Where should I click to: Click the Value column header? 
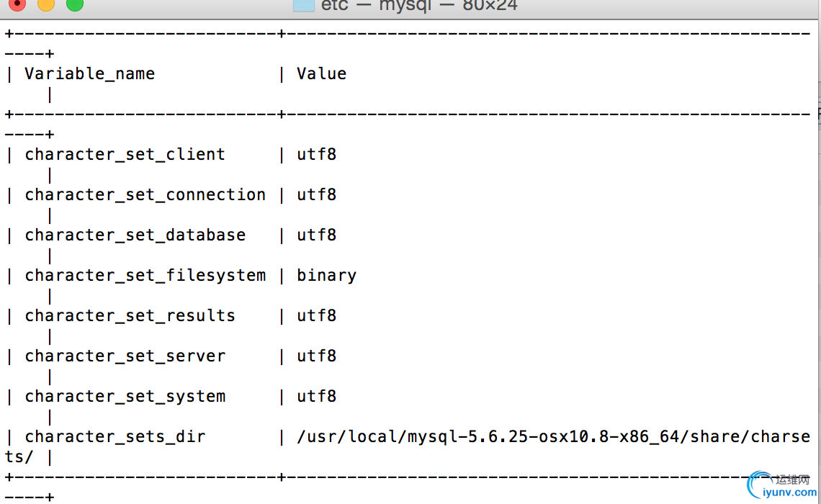click(x=321, y=73)
